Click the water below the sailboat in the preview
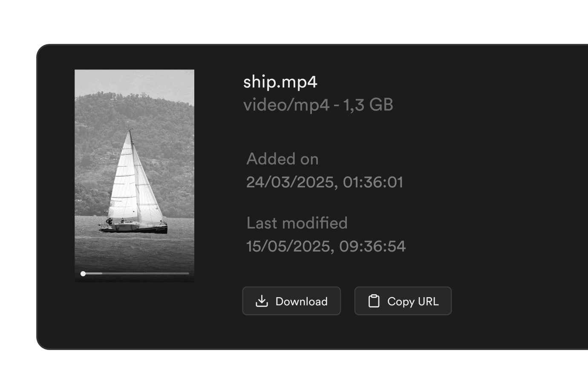Image resolution: width=588 pixels, height=385 pixels. 134,252
